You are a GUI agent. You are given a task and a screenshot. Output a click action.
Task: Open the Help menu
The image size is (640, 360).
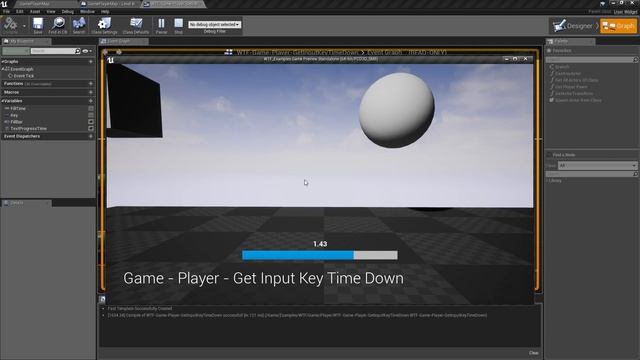[x=105, y=11]
